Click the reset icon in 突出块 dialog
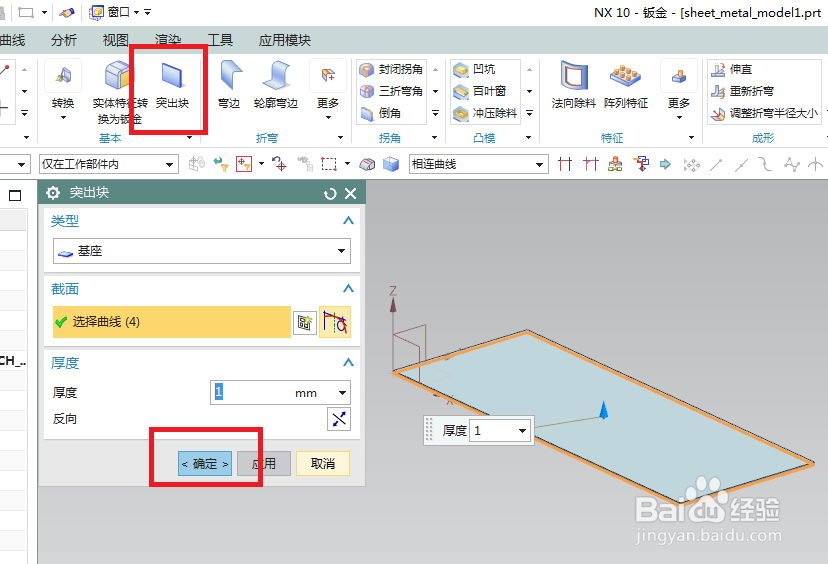 tap(330, 194)
